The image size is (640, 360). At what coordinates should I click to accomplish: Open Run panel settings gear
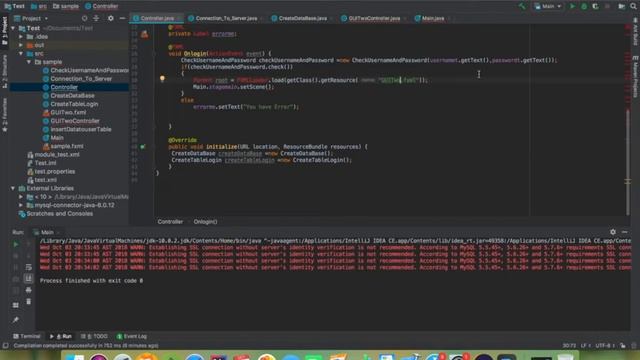[613, 232]
